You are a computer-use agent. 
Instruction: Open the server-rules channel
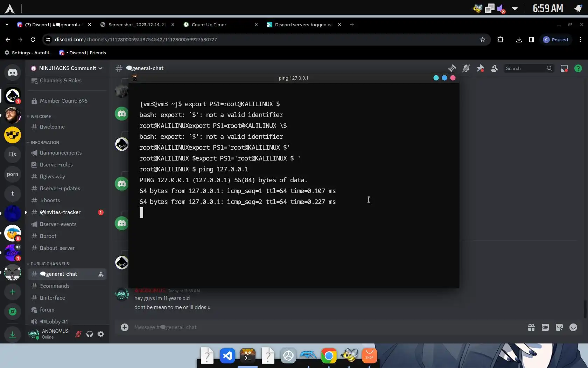point(67,165)
